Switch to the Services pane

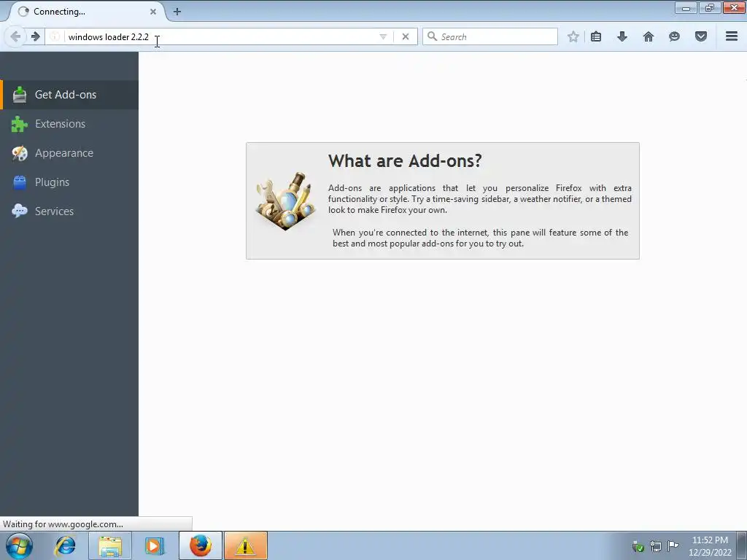pos(69,211)
